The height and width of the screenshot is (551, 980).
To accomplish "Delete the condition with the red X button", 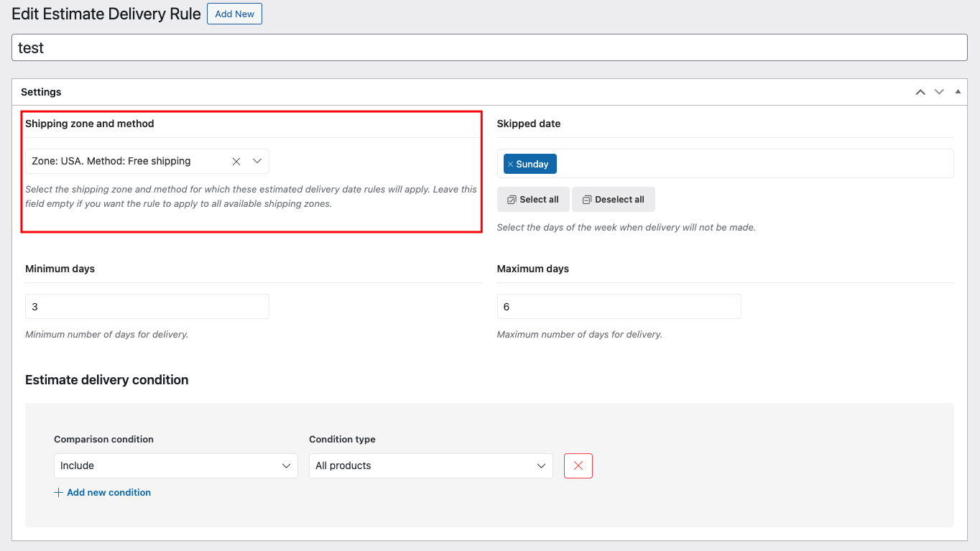I will pyautogui.click(x=578, y=466).
